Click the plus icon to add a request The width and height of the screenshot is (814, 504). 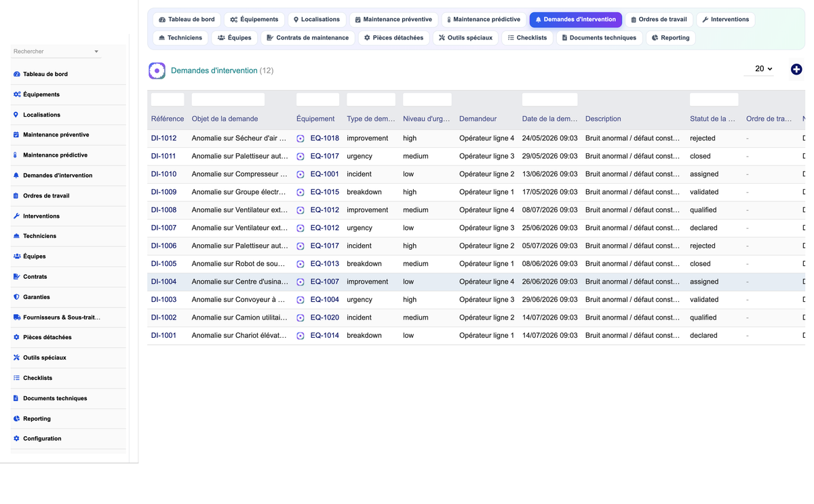[x=796, y=69]
